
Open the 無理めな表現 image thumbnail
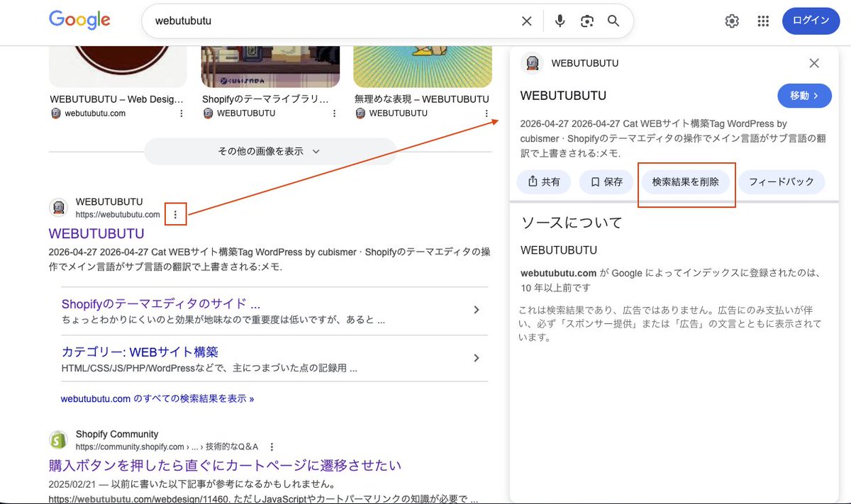tap(422, 66)
